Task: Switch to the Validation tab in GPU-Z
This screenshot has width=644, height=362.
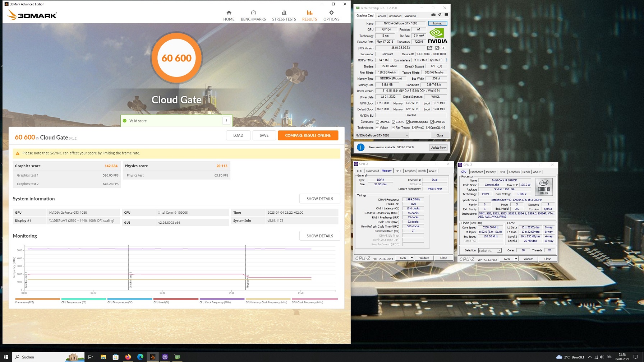Action: coord(410,16)
